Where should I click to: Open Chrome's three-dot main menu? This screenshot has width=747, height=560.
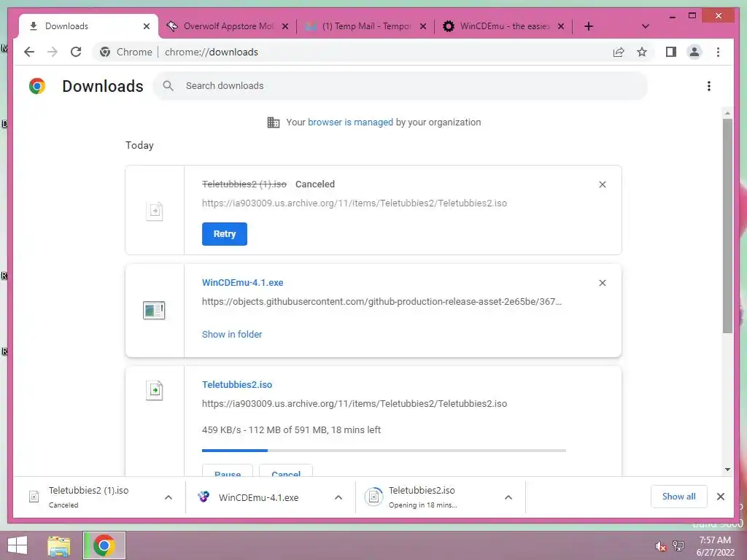pos(718,52)
